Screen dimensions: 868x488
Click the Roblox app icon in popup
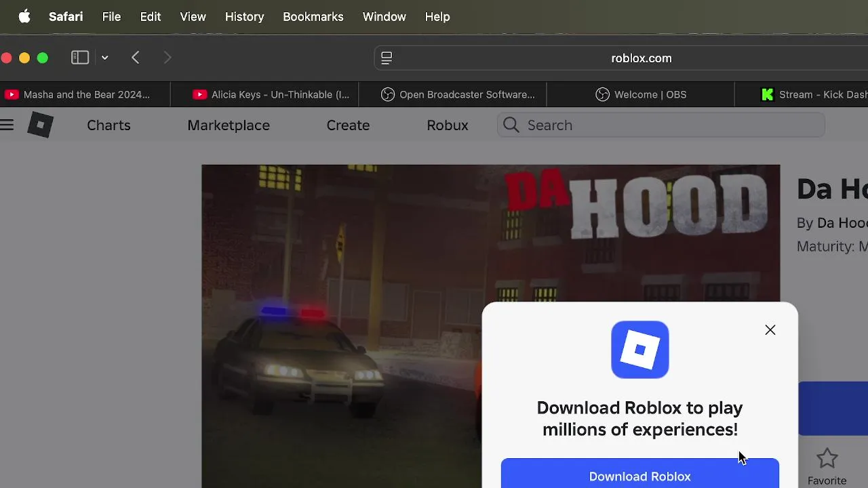tap(640, 350)
